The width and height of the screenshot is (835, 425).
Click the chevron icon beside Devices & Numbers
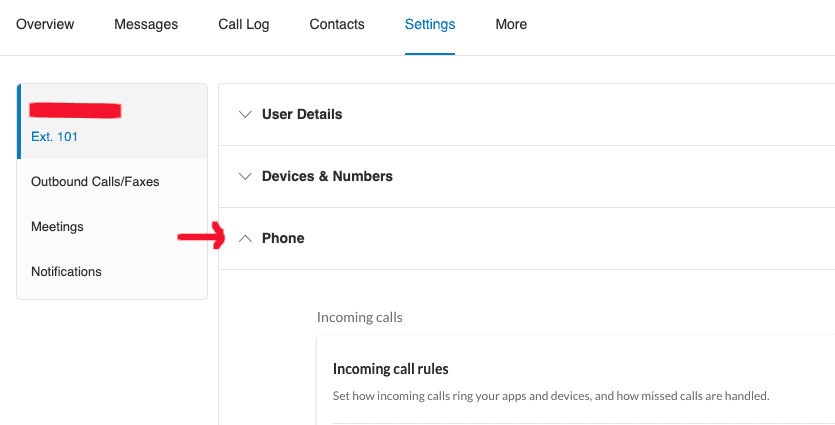pos(246,176)
